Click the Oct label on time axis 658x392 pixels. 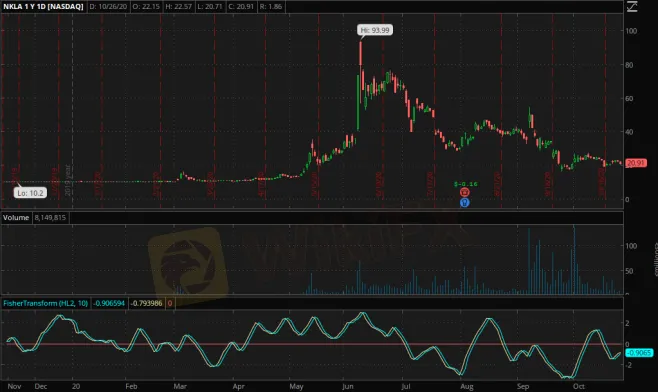coord(579,387)
